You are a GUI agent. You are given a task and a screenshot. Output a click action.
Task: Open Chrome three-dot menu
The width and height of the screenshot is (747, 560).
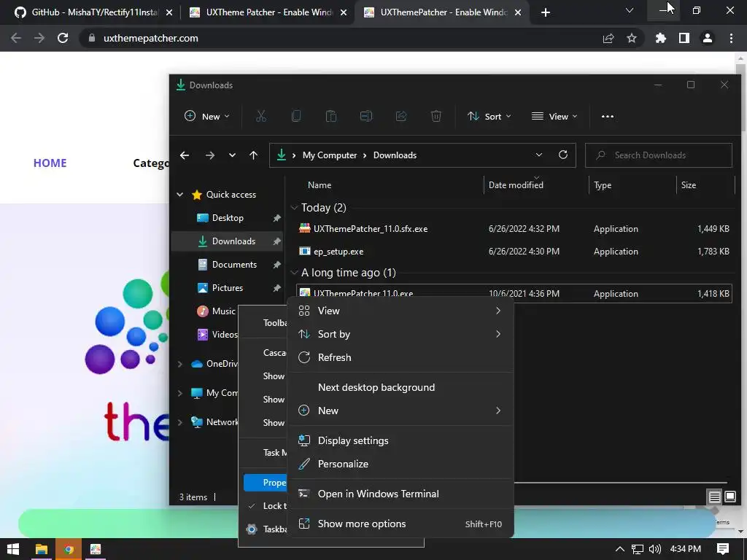[x=731, y=38]
